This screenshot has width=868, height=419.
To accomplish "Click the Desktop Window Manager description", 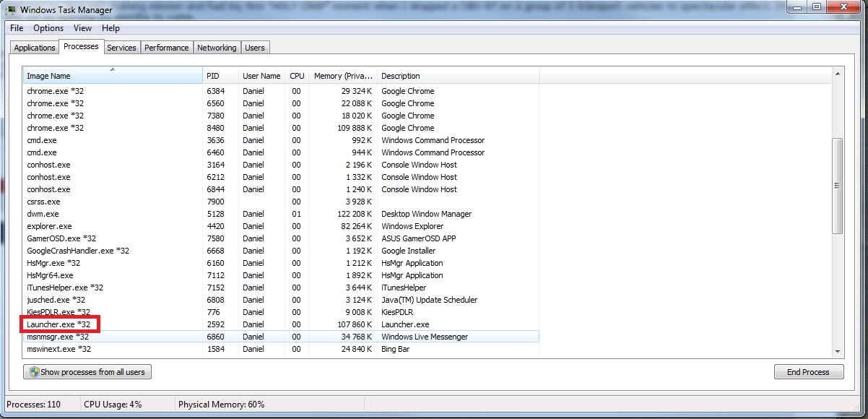I will (x=426, y=214).
